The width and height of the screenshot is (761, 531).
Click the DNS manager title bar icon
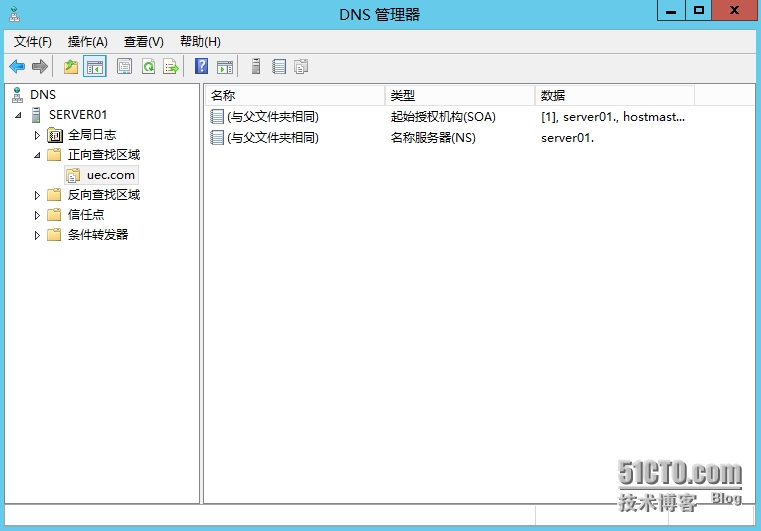point(15,14)
